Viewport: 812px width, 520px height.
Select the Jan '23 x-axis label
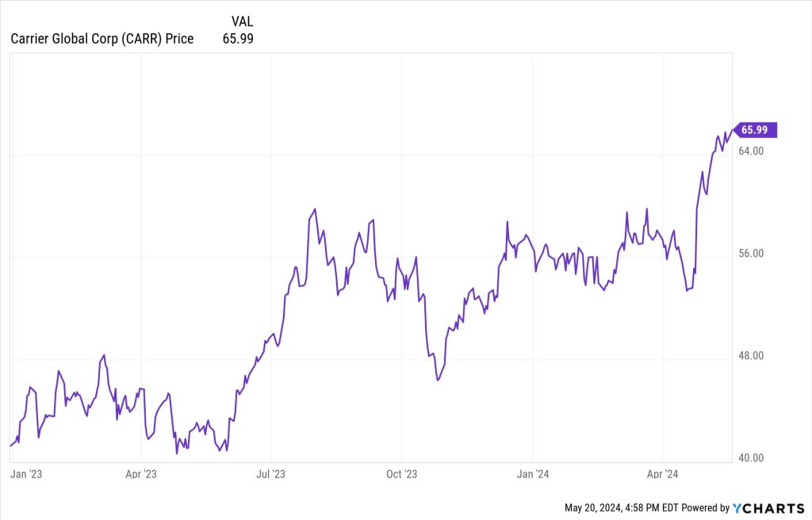(x=25, y=474)
